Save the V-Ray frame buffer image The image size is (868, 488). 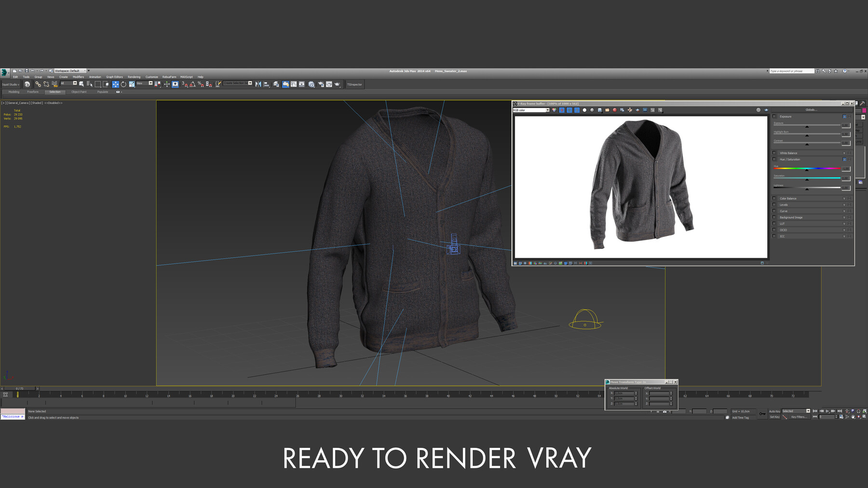click(x=600, y=110)
